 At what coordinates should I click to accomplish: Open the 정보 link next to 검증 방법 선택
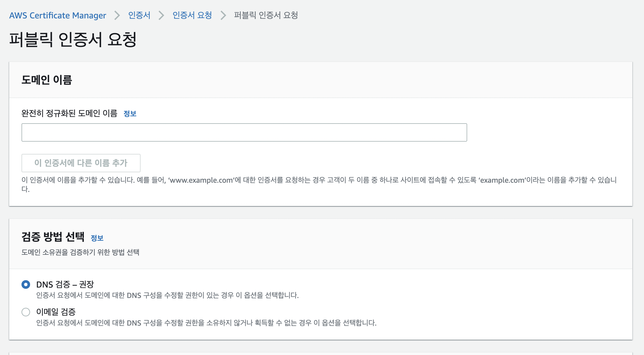pyautogui.click(x=97, y=238)
